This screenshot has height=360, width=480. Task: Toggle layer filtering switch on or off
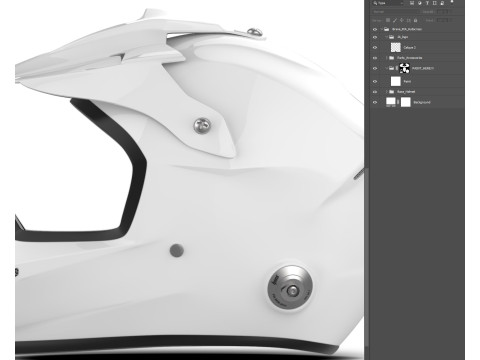click(x=452, y=2)
